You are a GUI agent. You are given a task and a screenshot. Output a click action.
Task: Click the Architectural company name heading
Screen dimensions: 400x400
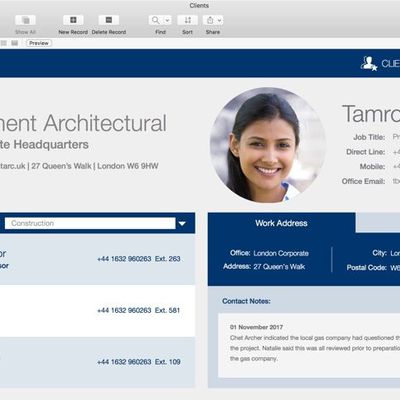click(104, 123)
